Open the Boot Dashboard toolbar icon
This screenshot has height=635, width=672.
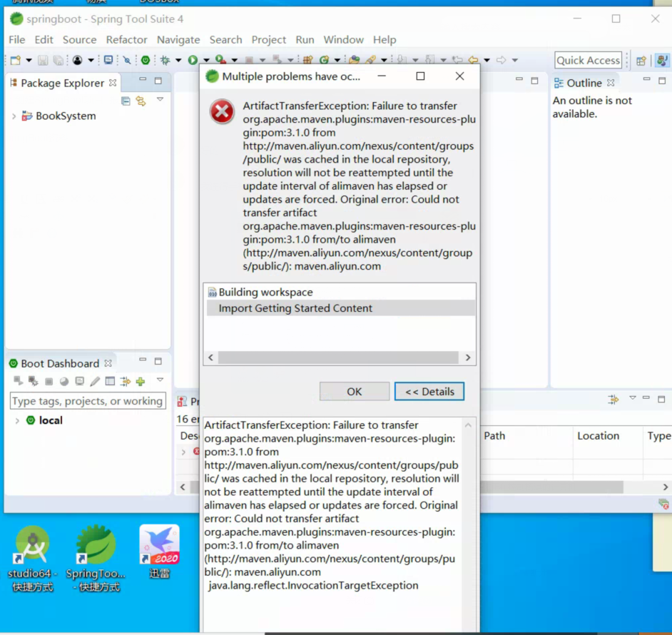146,61
